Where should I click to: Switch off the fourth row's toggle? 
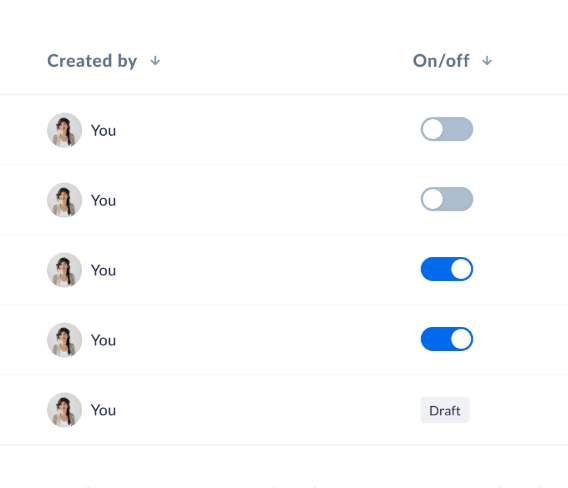tap(447, 339)
